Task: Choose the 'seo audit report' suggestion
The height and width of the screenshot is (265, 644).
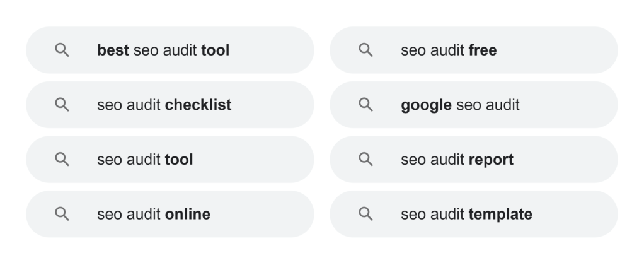Action: click(x=457, y=160)
